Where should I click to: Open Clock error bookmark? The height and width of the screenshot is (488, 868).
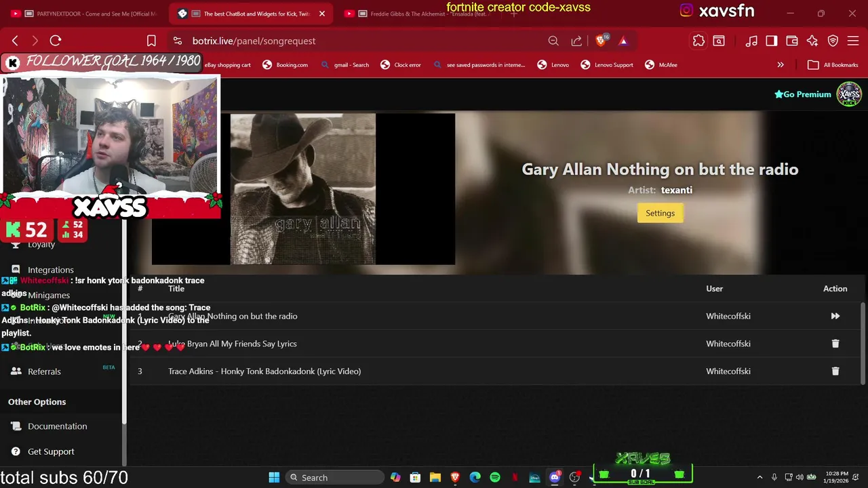(401, 65)
